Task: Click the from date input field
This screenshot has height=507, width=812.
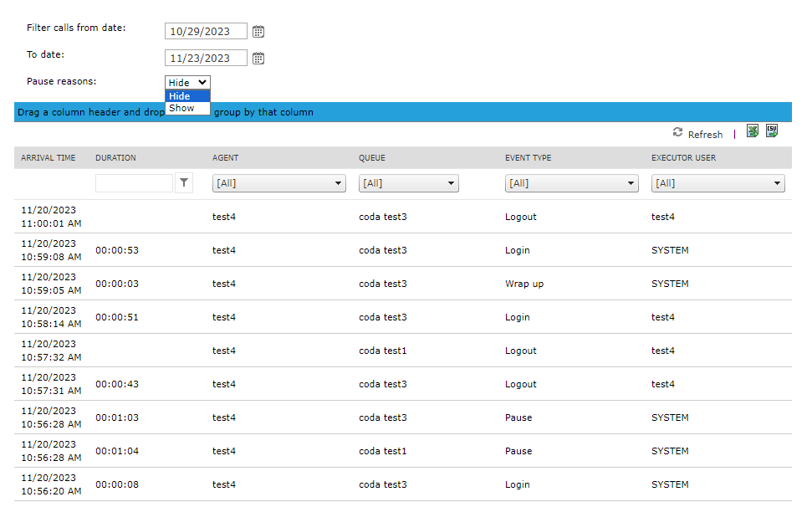Action: [x=206, y=32]
